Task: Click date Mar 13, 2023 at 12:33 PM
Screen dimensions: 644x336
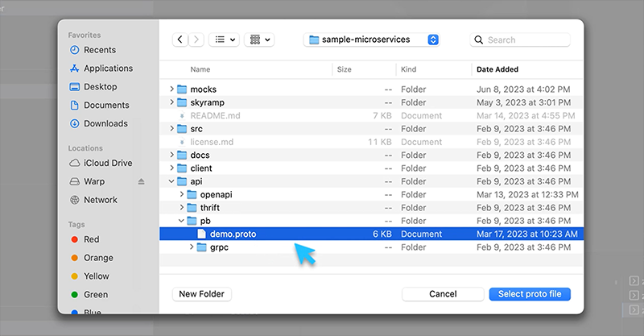Action: (527, 194)
